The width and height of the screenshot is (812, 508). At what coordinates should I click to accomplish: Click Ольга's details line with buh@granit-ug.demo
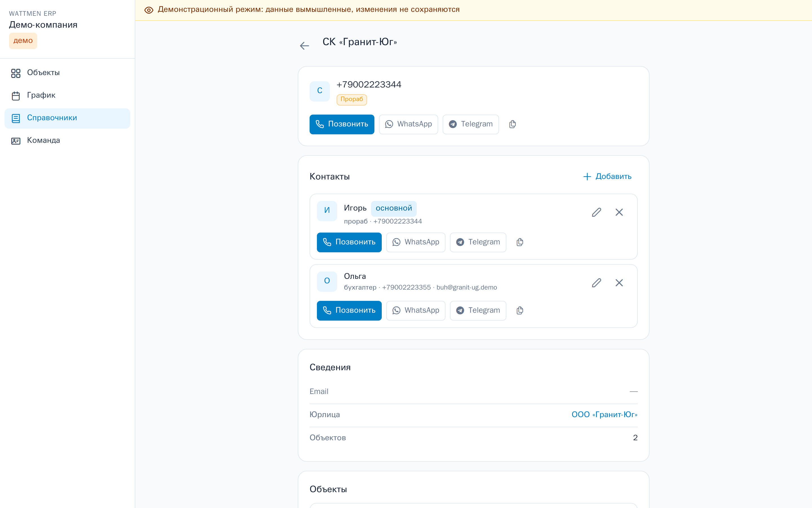point(420,288)
